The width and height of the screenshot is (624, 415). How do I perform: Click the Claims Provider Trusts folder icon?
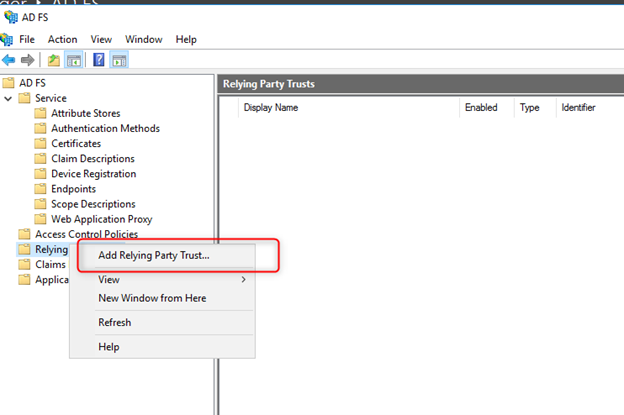[24, 264]
